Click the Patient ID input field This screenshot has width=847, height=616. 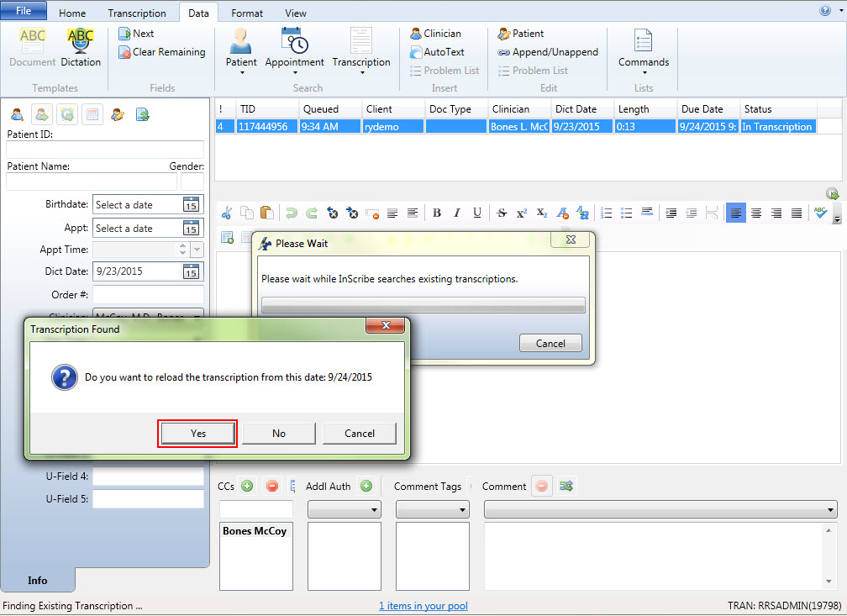click(x=104, y=150)
